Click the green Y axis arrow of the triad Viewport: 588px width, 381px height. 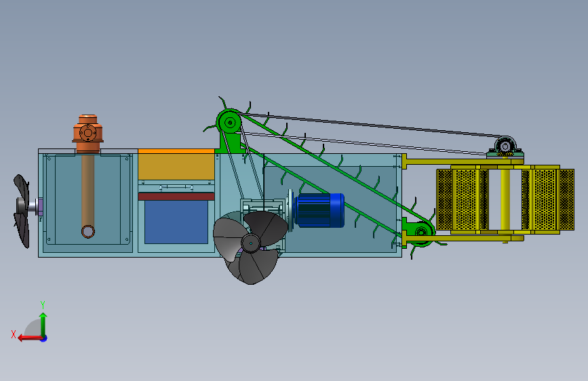click(x=43, y=325)
